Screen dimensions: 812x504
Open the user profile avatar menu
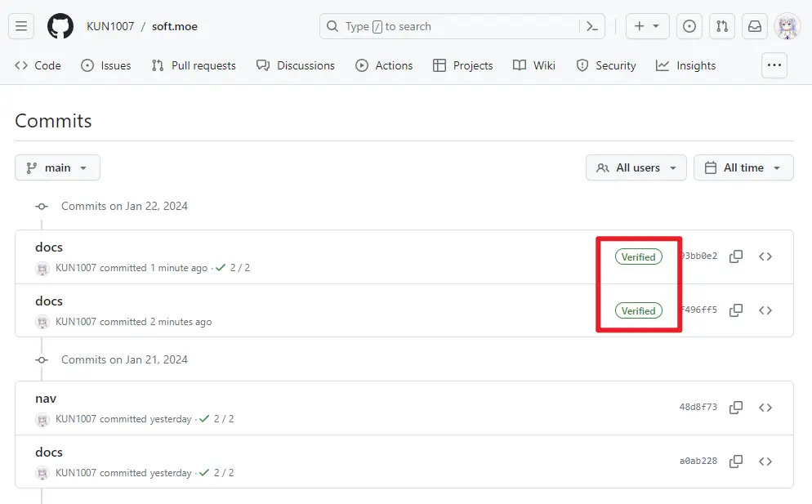coord(787,26)
